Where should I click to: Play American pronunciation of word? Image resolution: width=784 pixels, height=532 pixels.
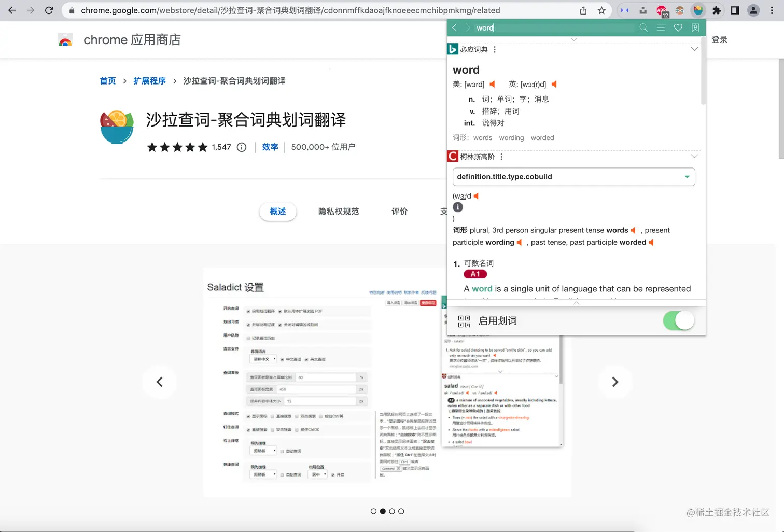tap(492, 84)
